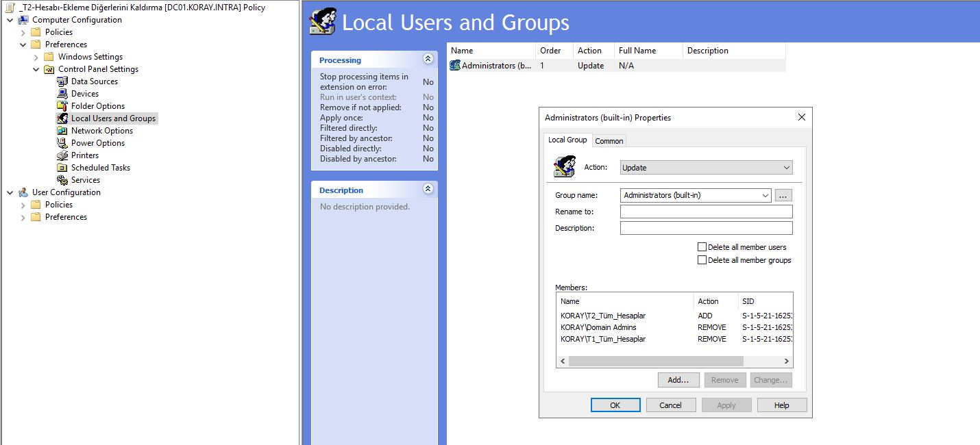The image size is (980, 445).
Task: Click the Add button to add a member
Action: pos(678,379)
